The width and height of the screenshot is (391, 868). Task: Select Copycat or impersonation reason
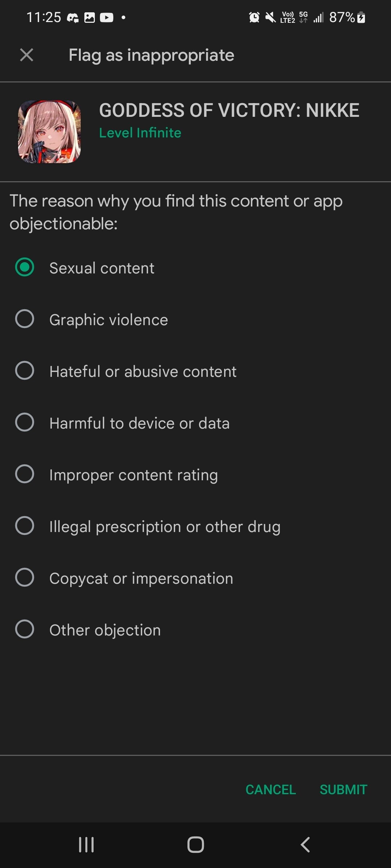(x=25, y=578)
